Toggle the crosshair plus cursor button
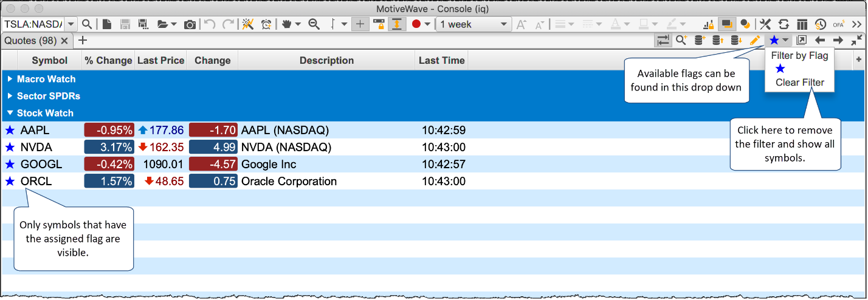 [x=360, y=24]
